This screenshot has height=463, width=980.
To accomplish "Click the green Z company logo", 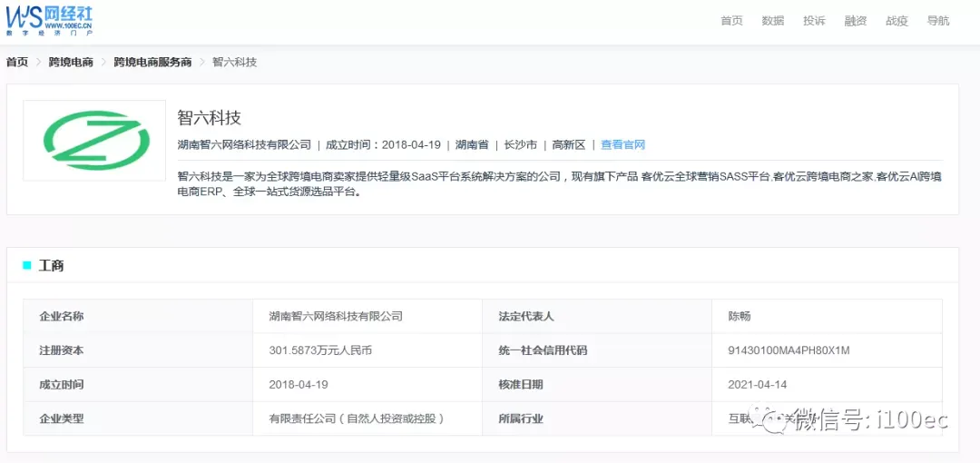I will 95,140.
